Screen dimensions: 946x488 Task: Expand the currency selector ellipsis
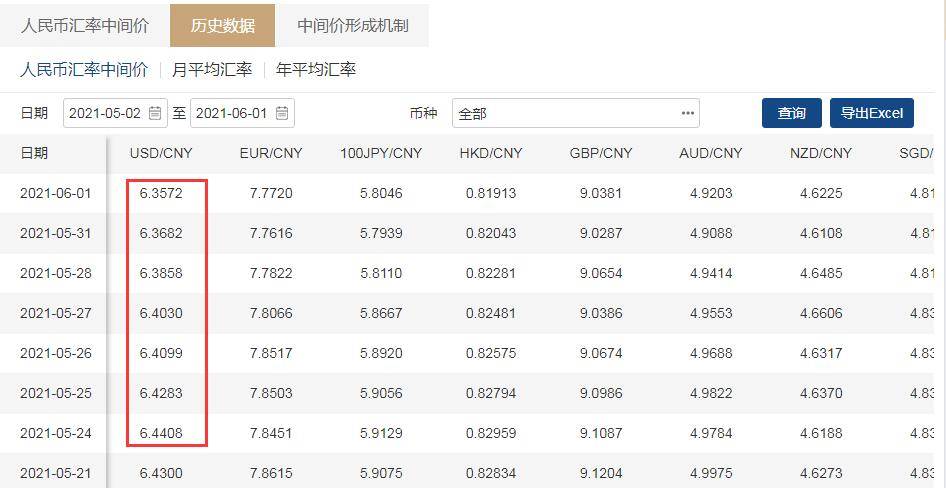click(x=687, y=113)
